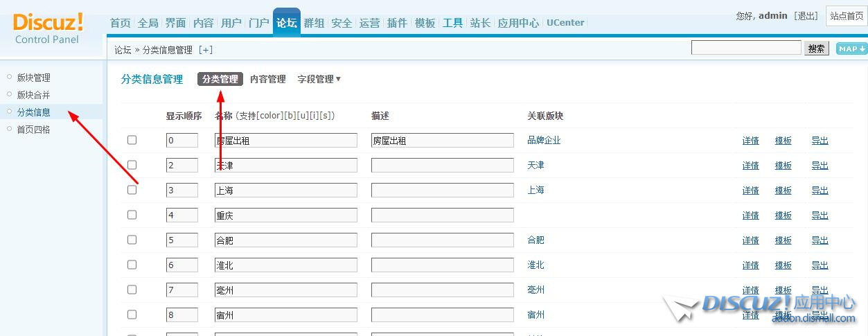Viewport: 868px width, 336px height.
Task: Open the 品牌企业 related forum link
Action: (x=544, y=140)
